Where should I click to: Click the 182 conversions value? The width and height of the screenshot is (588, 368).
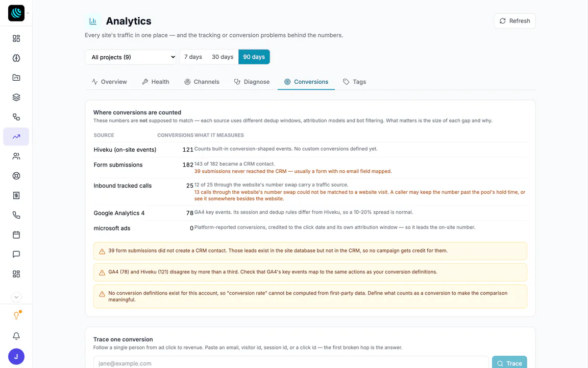(x=188, y=165)
